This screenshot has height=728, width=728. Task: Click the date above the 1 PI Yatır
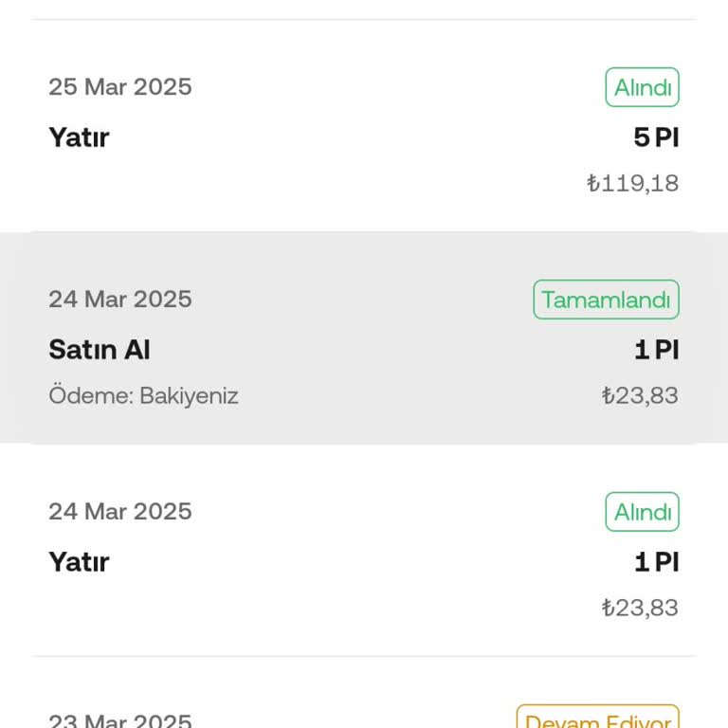pos(120,512)
